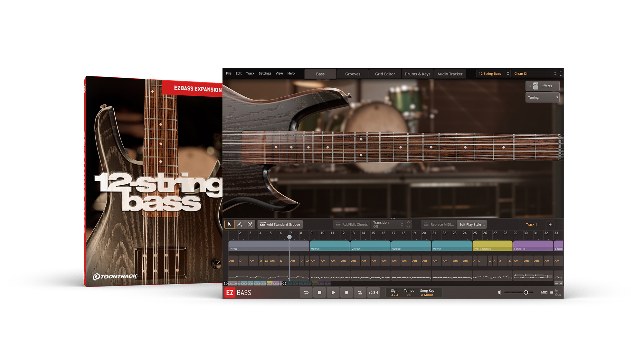The height and width of the screenshot is (360, 644).
Task: Click the Edit Play Style button
Action: (472, 224)
